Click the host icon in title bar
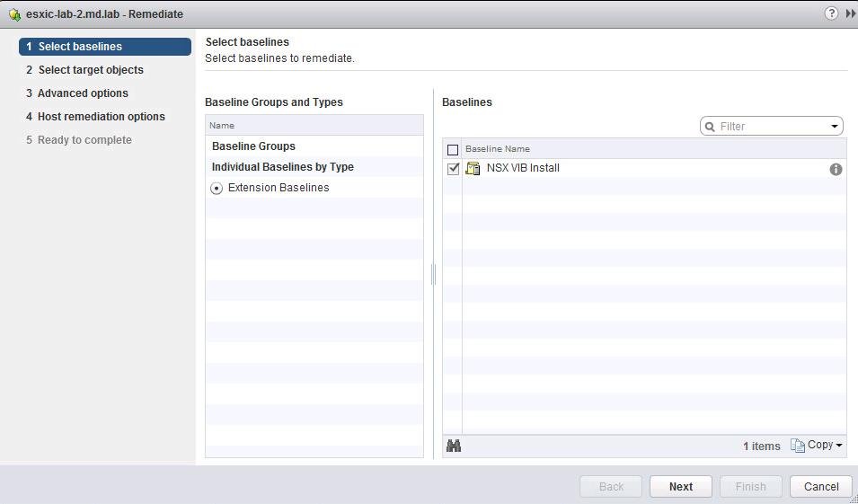858x504 pixels. click(14, 14)
